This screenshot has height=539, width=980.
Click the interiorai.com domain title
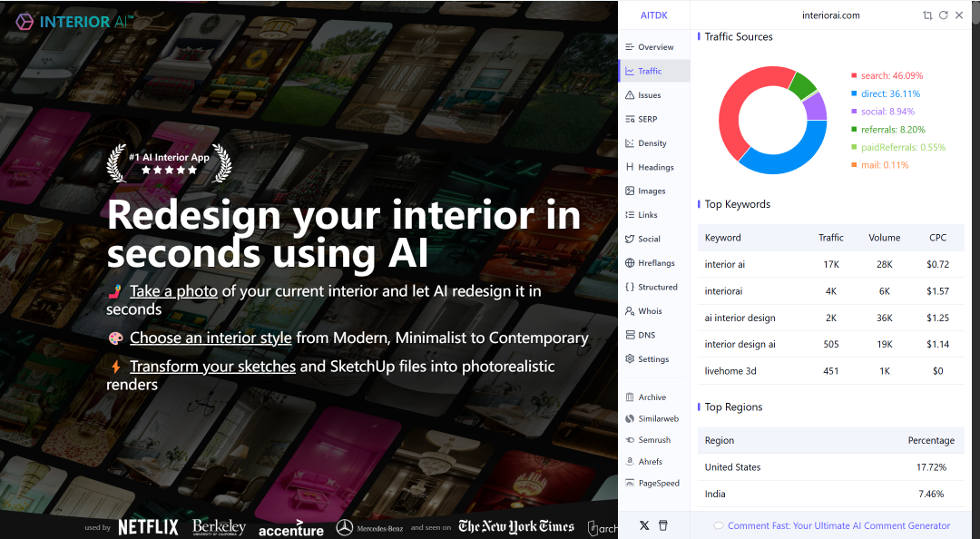[x=830, y=15]
